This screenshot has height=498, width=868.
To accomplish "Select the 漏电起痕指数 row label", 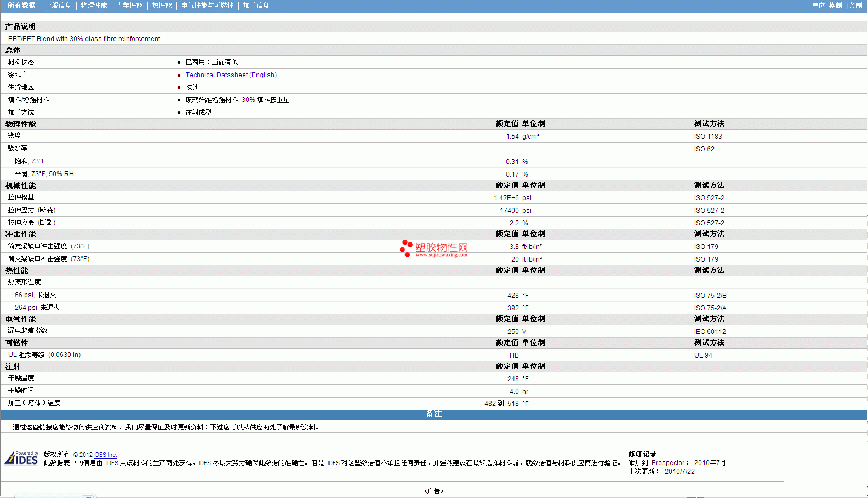I will tap(27, 331).
